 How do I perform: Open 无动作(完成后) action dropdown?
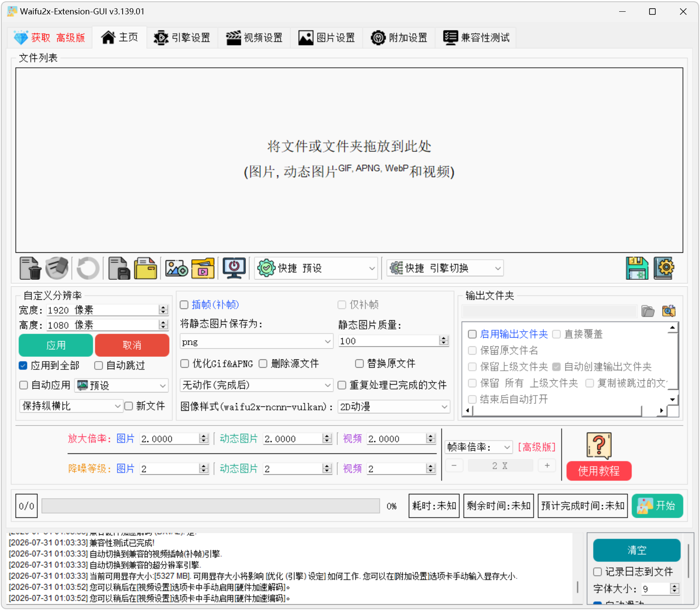(257, 385)
